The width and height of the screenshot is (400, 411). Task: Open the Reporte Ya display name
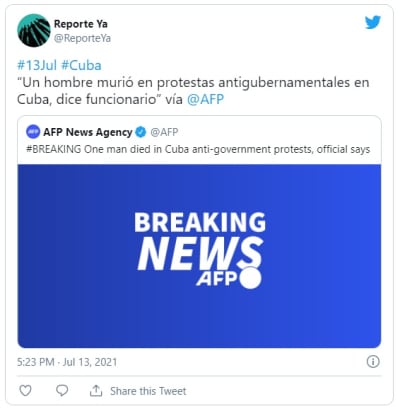pyautogui.click(x=81, y=24)
